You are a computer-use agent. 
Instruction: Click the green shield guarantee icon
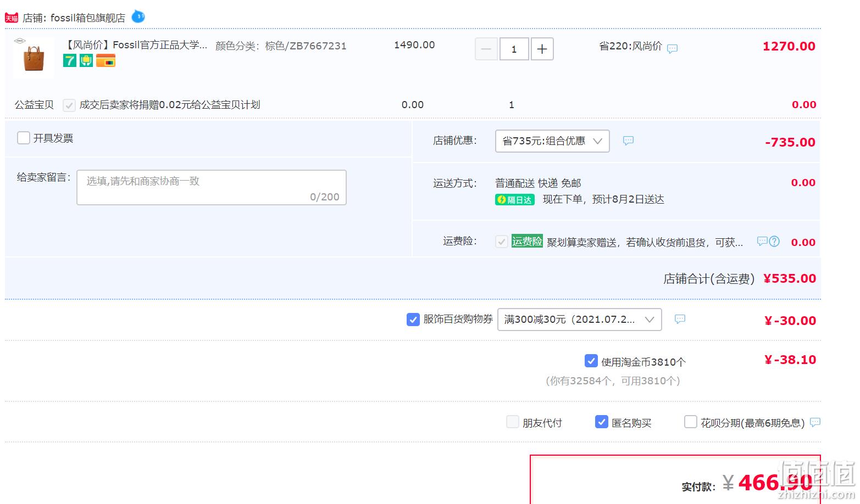(x=86, y=60)
